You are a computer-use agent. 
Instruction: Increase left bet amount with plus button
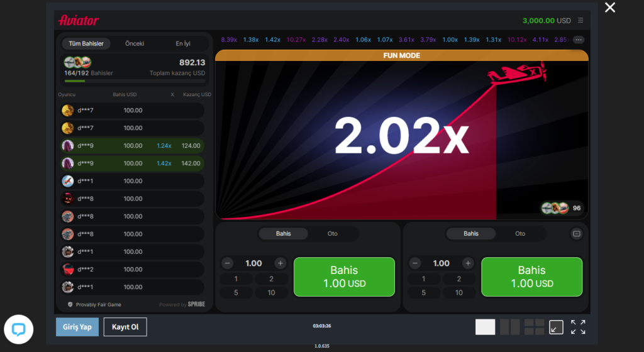pos(280,263)
